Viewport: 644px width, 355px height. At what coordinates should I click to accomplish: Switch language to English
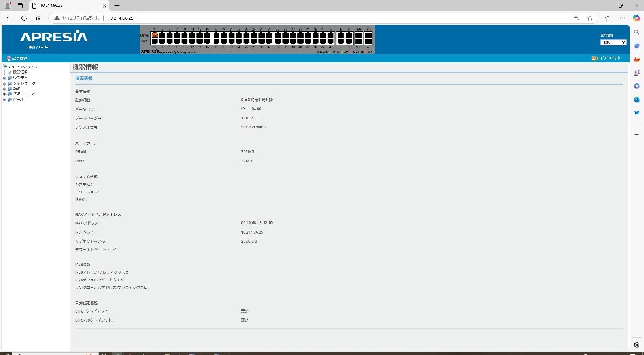[45, 47]
